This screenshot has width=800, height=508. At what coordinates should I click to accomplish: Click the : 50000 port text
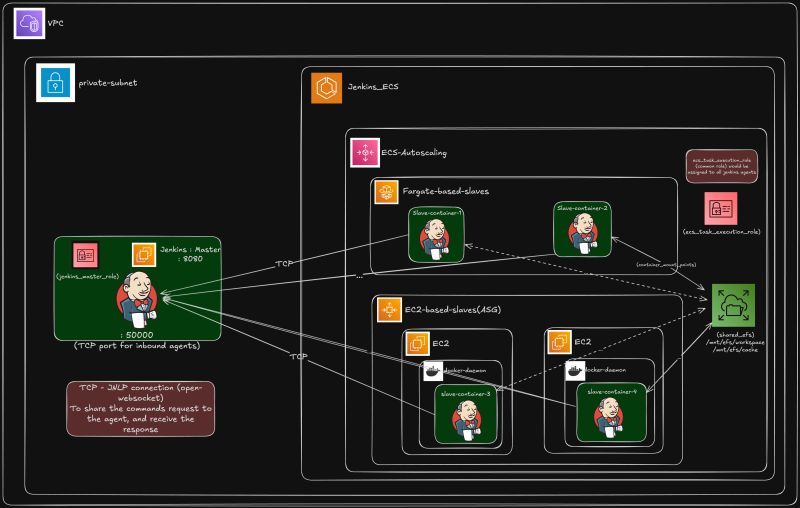coord(137,335)
